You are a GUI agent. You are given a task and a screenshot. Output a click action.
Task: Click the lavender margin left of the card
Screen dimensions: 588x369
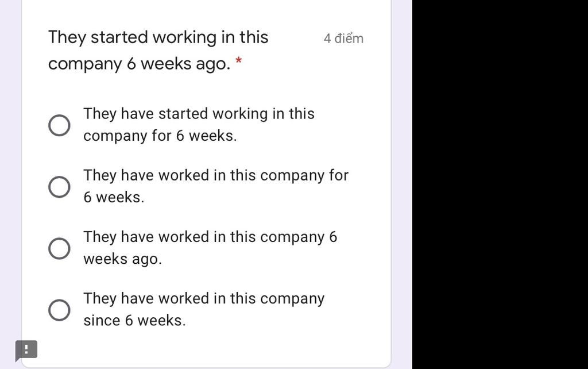(x=10, y=172)
